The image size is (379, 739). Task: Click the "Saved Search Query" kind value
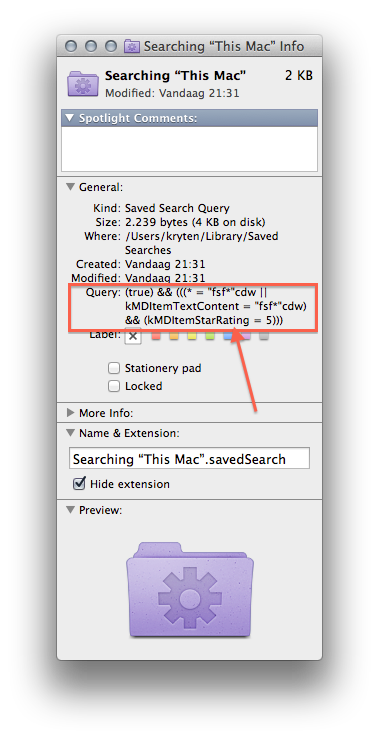[177, 208]
